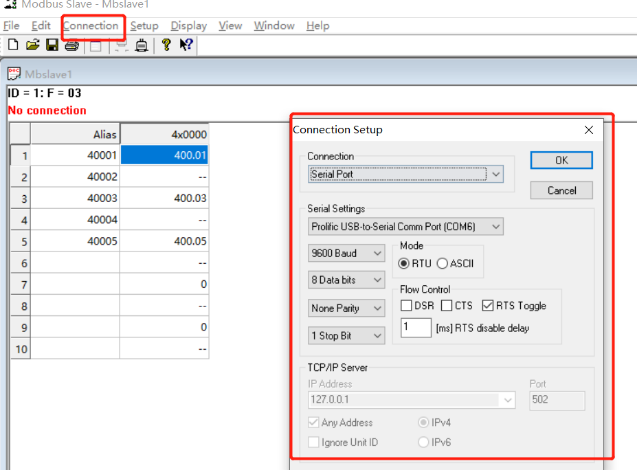Open the Serial Port connection dropdown
Screen dimensions: 637x470
click(405, 174)
